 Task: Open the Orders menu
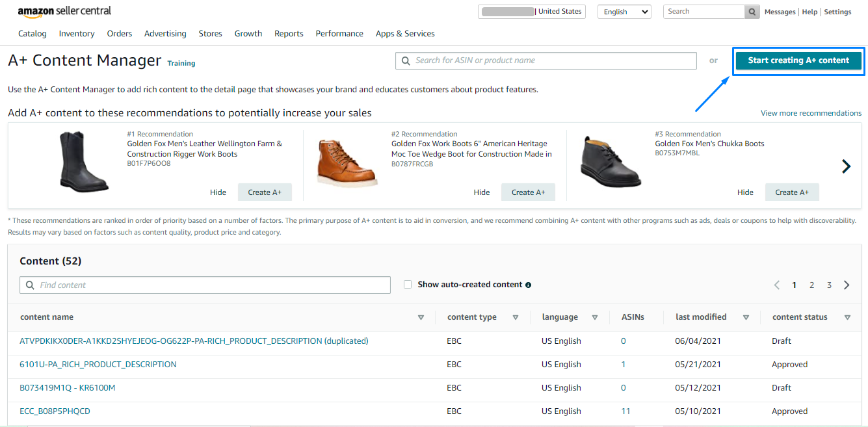[x=120, y=34]
